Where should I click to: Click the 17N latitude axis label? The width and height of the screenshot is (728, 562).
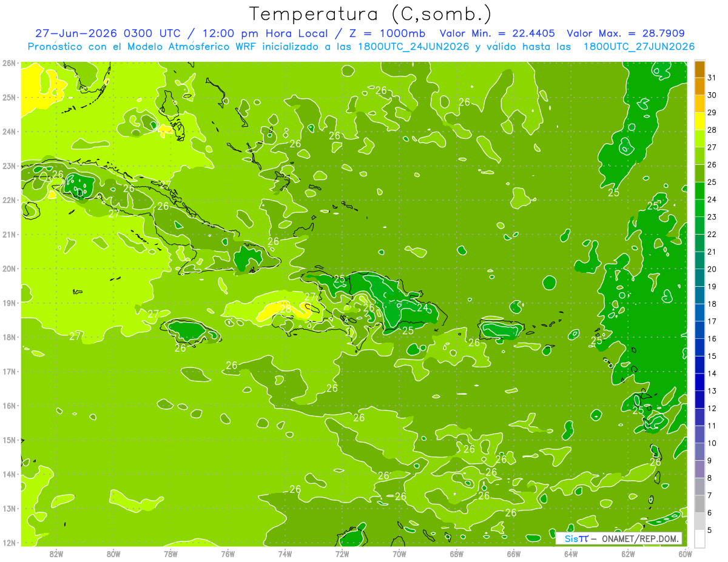coord(9,372)
